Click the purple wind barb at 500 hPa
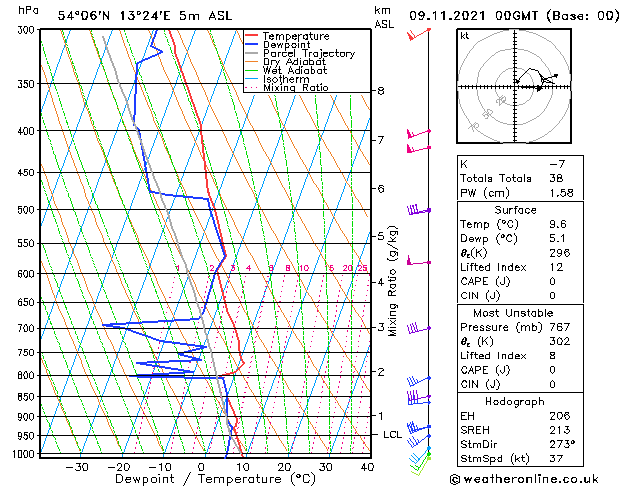Viewport: 629px width, 486px height. pyautogui.click(x=418, y=210)
